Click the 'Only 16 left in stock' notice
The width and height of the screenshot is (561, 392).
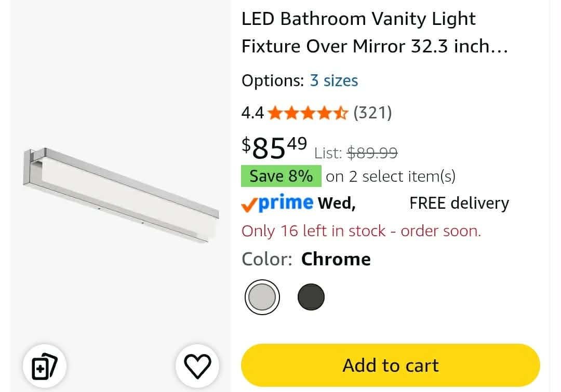361,231
